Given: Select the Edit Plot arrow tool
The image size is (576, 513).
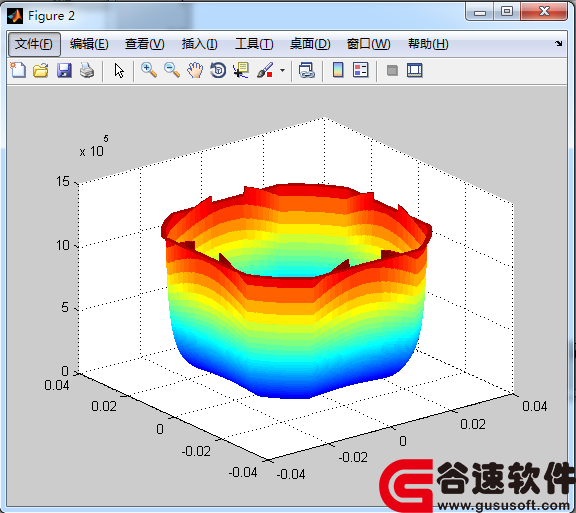Looking at the screenshot, I should (119, 70).
